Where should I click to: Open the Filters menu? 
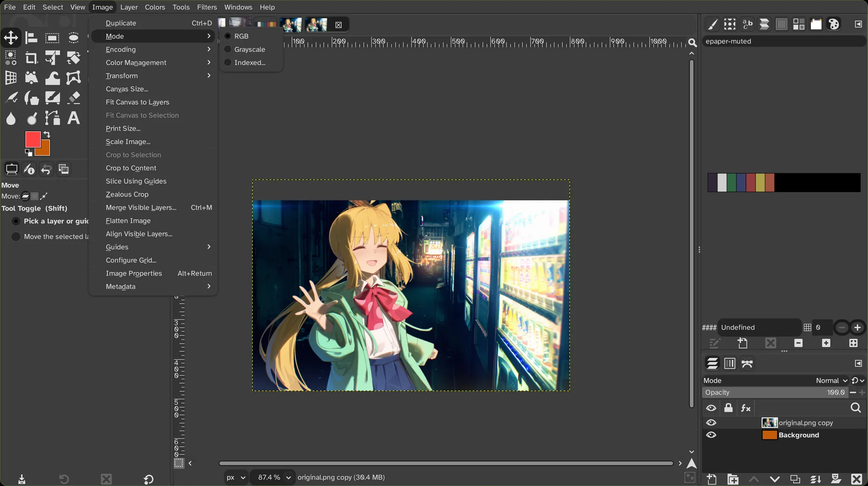pyautogui.click(x=207, y=7)
